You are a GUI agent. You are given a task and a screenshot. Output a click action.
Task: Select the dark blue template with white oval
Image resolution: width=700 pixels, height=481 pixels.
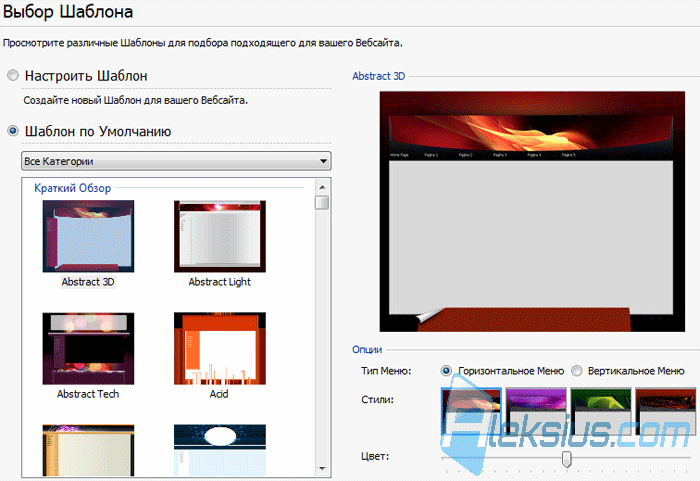[x=220, y=450]
